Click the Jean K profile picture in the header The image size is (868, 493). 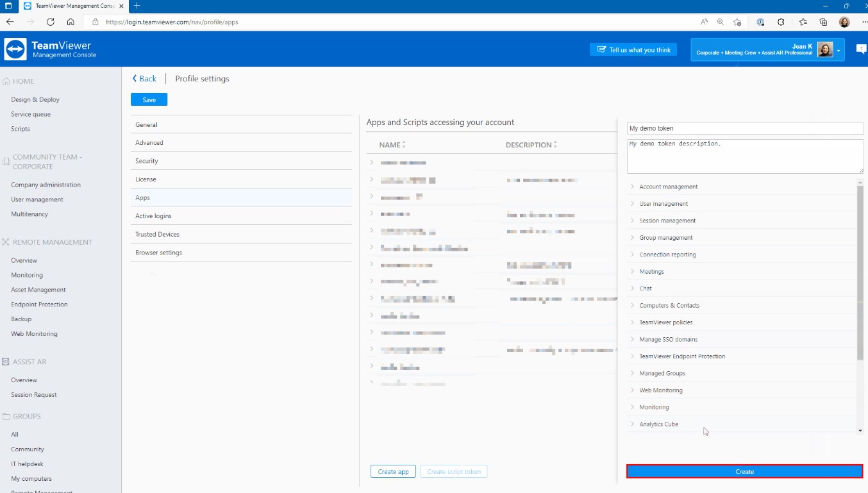825,49
